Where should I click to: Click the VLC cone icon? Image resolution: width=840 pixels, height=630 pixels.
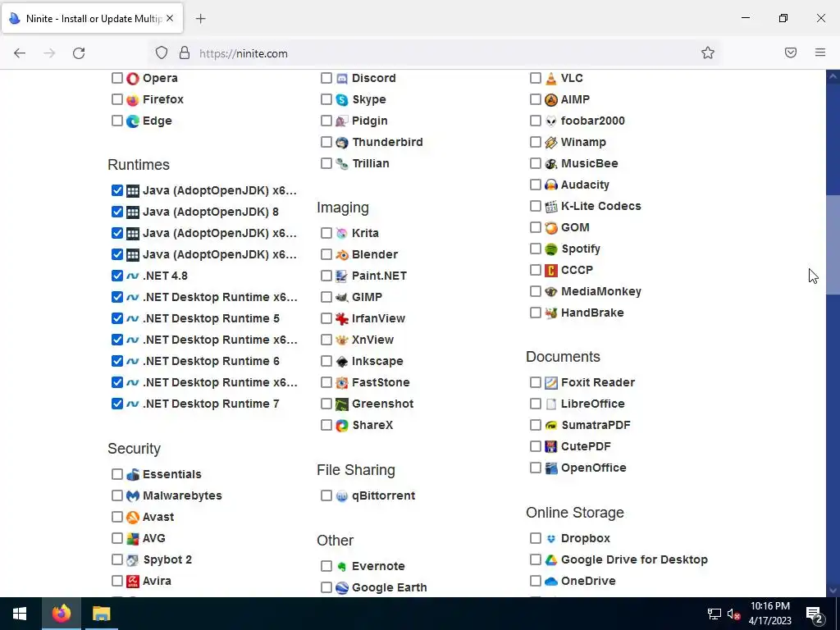(550, 78)
